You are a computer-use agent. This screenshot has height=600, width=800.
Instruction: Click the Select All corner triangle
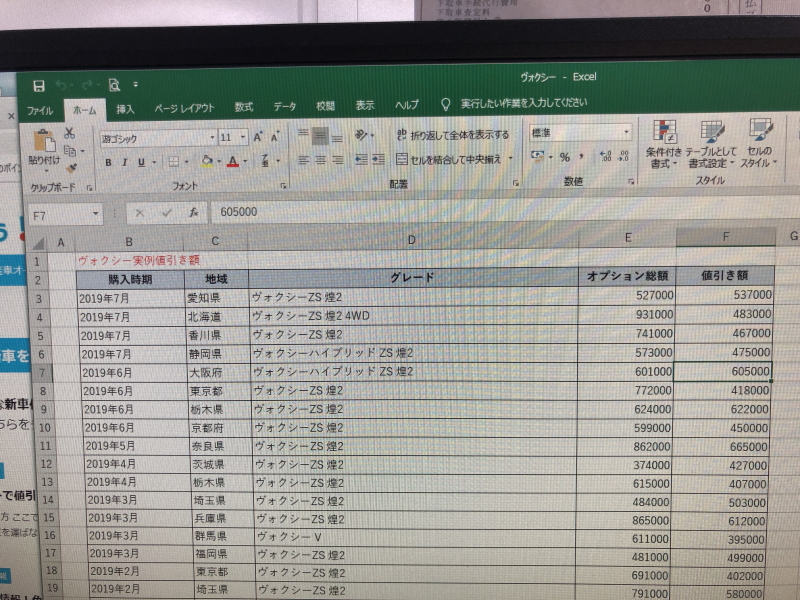[39, 244]
